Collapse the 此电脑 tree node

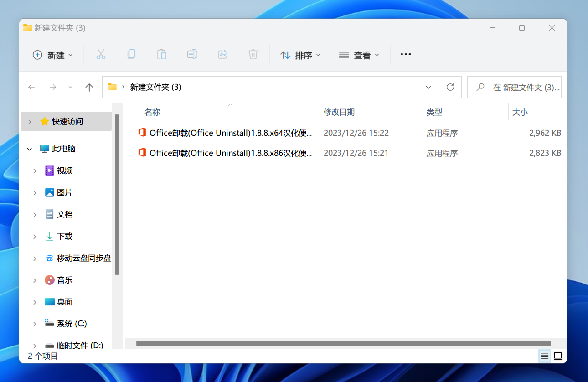click(x=30, y=149)
